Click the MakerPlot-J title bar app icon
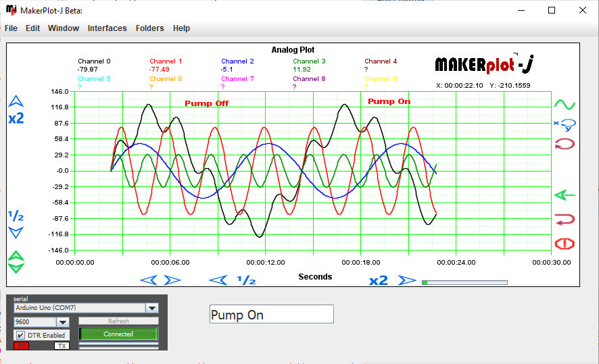This screenshot has height=364, width=599. (x=11, y=10)
